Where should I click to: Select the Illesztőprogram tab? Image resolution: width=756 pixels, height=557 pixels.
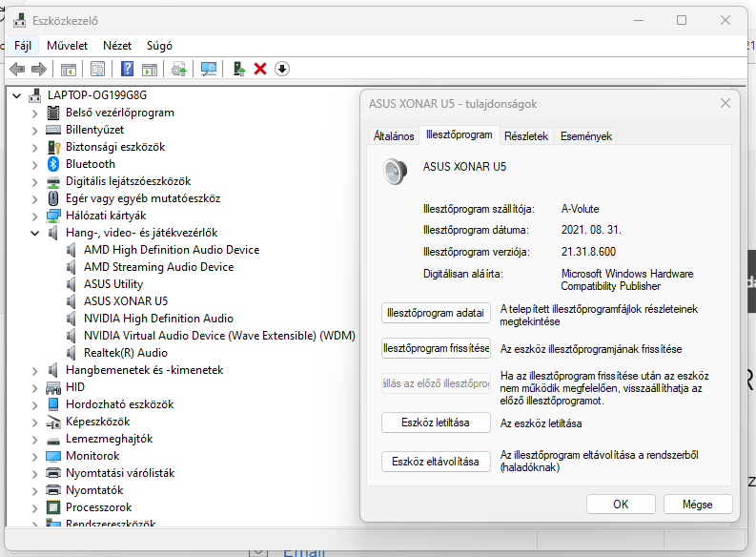tap(459, 135)
